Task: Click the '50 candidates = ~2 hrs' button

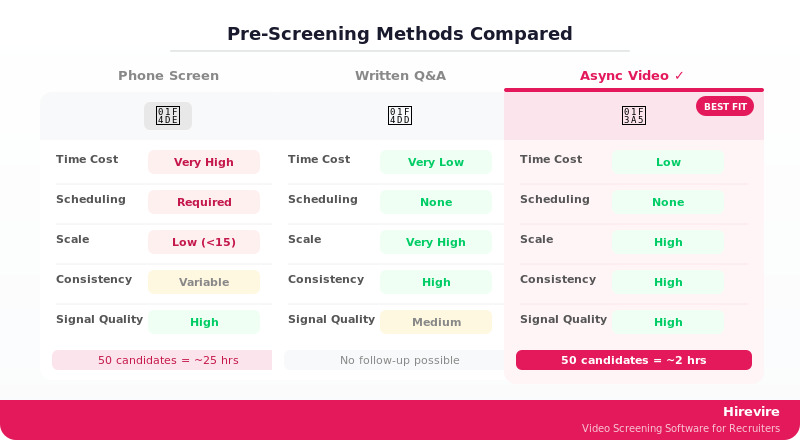Action: [x=634, y=360]
